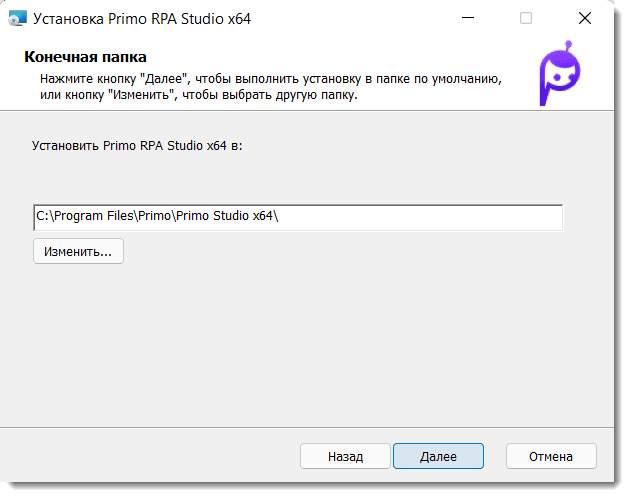629x497 pixels.
Task: Click empty footer space left of "Назад"
Action: point(150,456)
